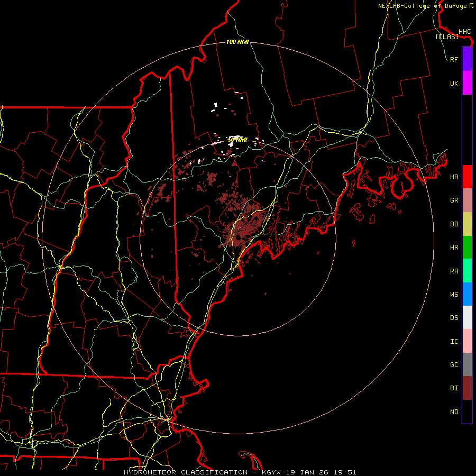Screen dimensions: 476x476
Task: Click the BD legend label
Action: [454, 224]
